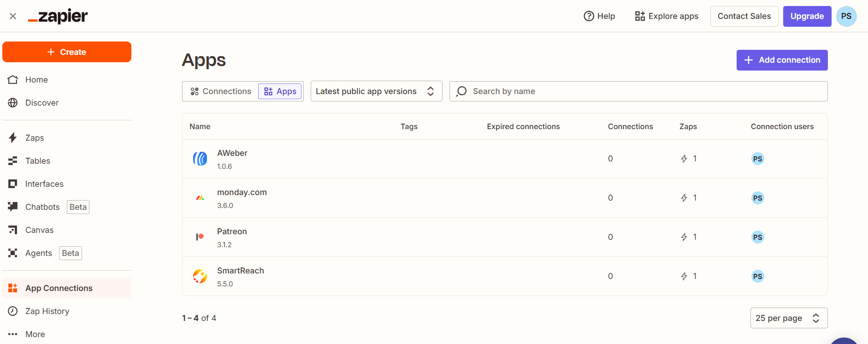Click the AWeber app icon
This screenshot has height=344, width=868.
[200, 159]
